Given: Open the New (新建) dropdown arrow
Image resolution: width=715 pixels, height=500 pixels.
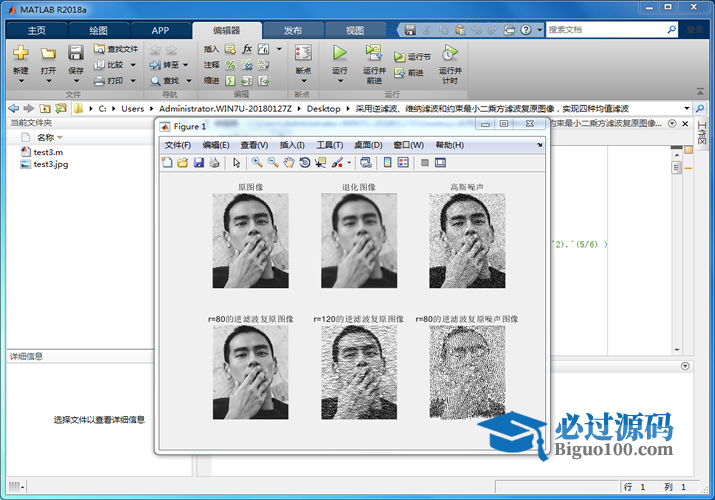Looking at the screenshot, I should (21, 82).
